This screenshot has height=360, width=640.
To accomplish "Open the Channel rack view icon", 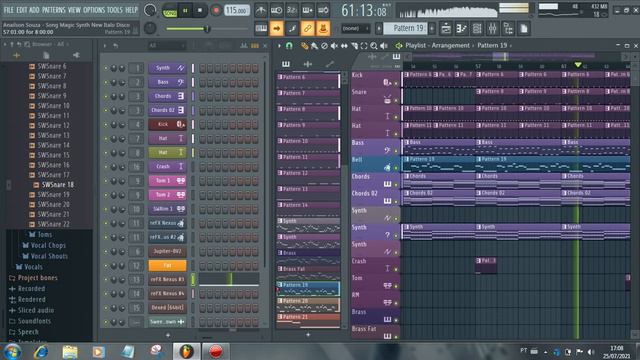I will pyautogui.click(x=477, y=29).
